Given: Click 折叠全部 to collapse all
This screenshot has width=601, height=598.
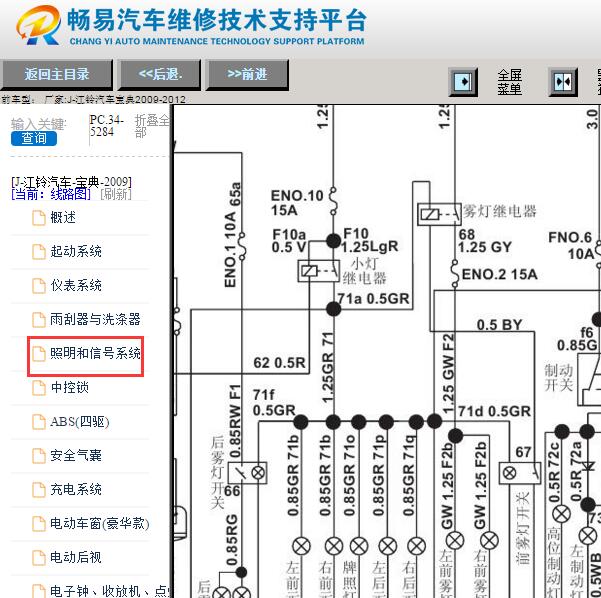Looking at the screenshot, I should 152,126.
